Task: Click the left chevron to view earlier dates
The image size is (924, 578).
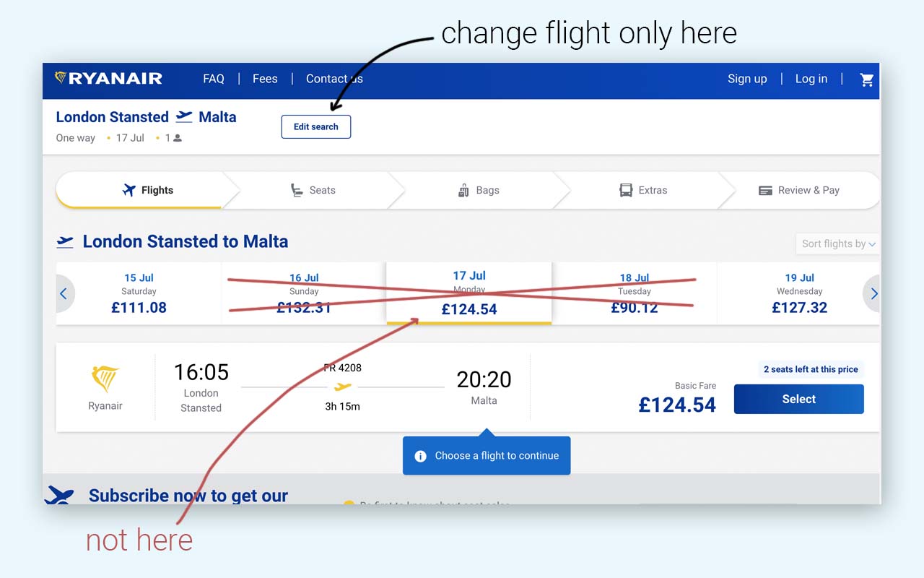Action: 64,293
